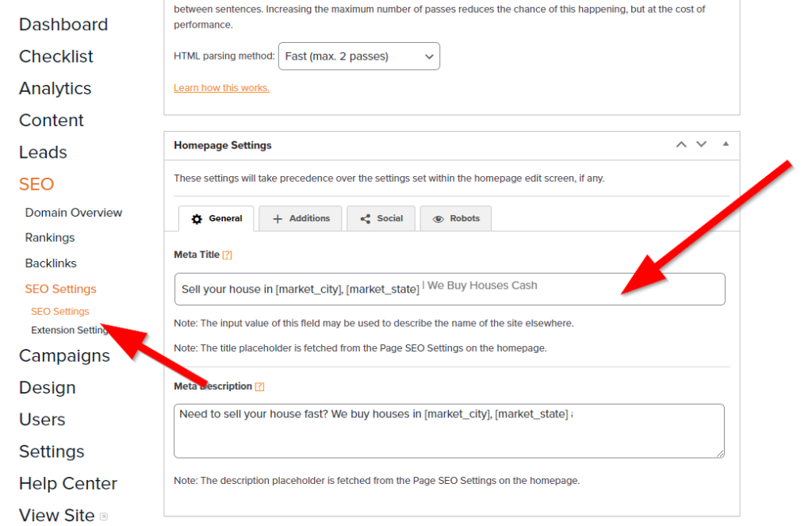Go to Checklist in the sidebar

pos(56,56)
